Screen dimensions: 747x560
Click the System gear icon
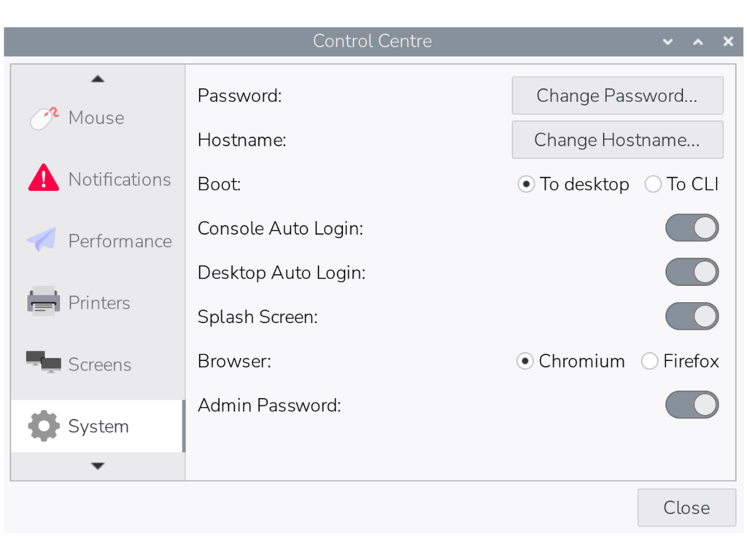44,427
